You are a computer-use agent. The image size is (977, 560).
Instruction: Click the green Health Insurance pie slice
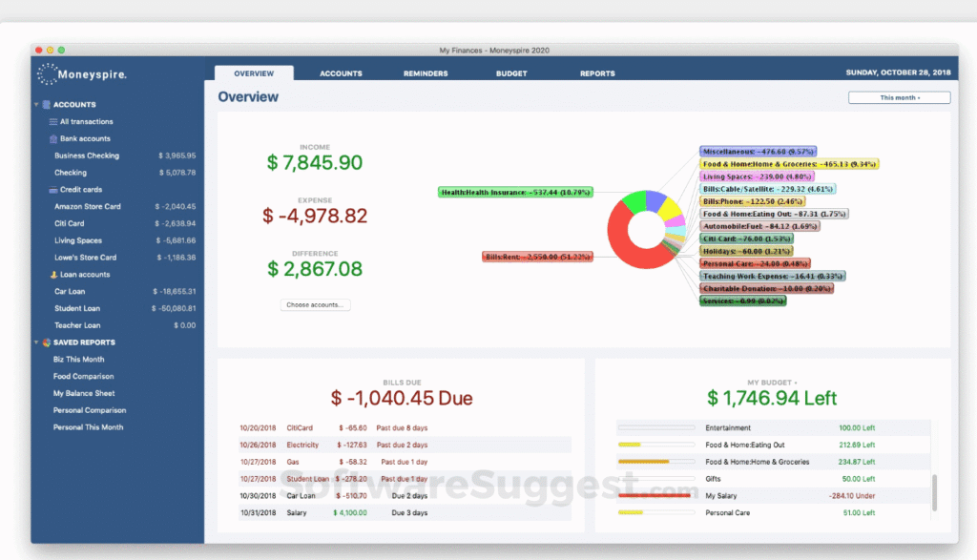pos(634,201)
